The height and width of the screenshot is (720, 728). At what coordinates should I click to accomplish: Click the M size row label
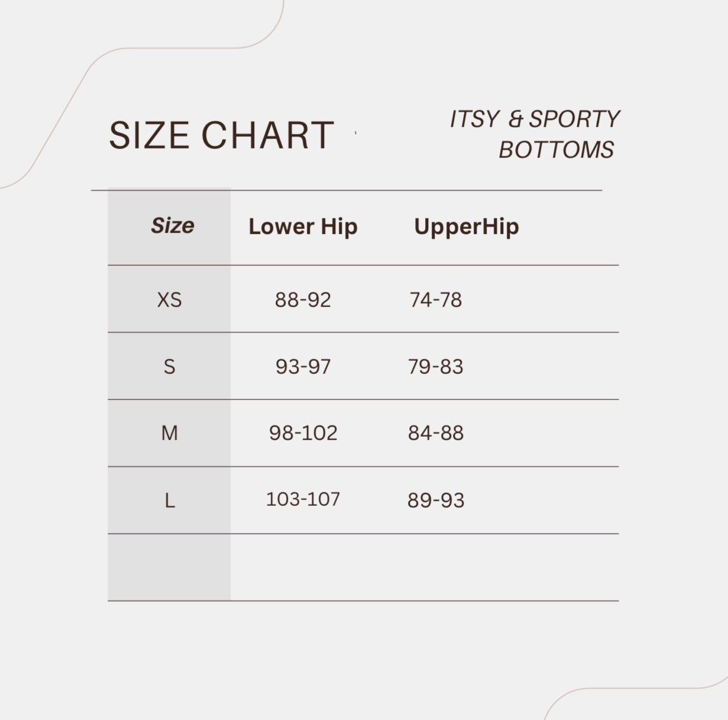point(169,434)
